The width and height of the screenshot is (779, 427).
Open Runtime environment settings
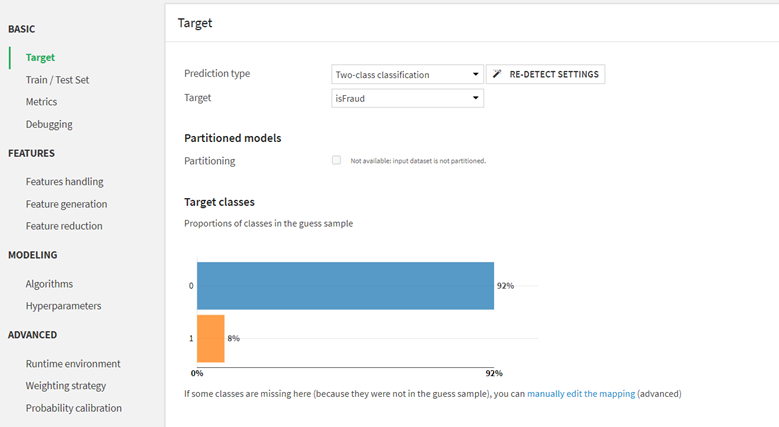click(73, 364)
